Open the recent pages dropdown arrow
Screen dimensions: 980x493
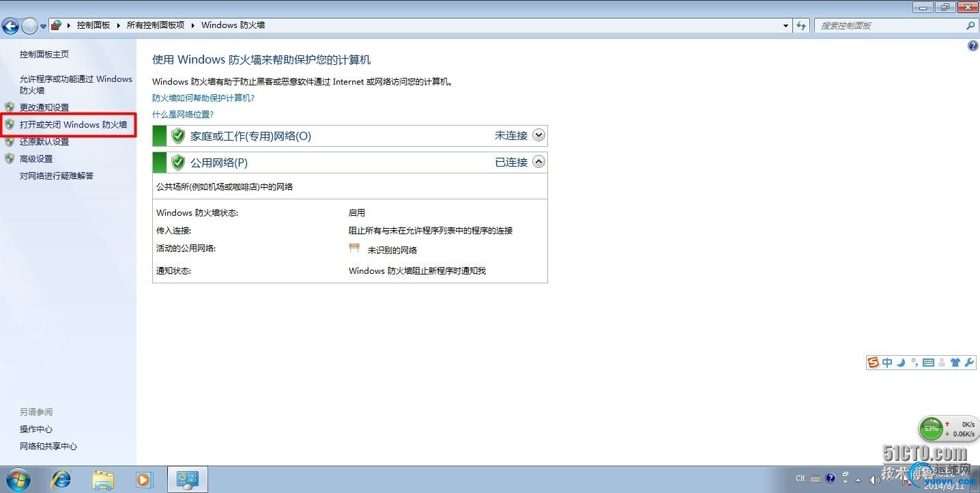pyautogui.click(x=43, y=26)
